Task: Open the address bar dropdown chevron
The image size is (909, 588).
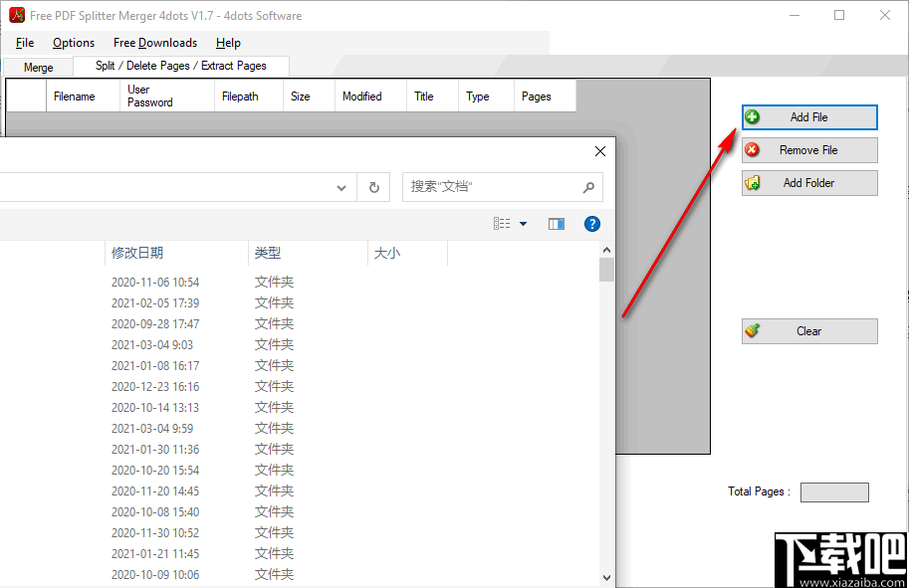Action: 341,187
